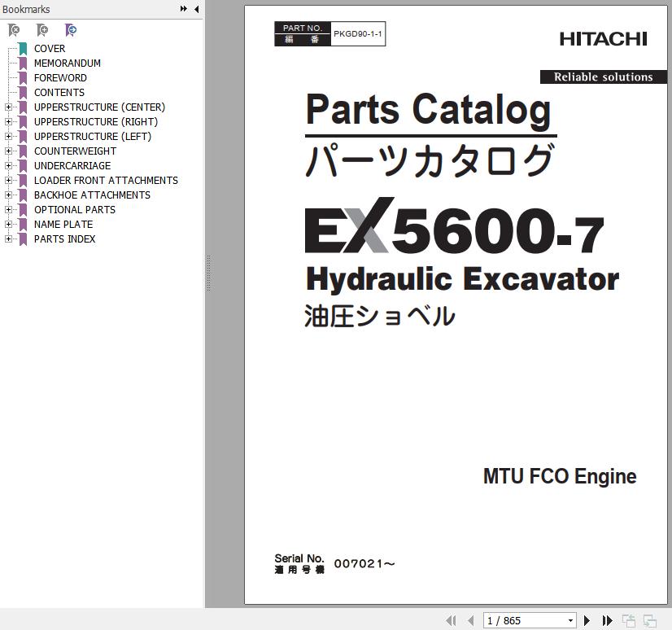This screenshot has height=630, width=672.
Task: Open the FOREWORD bookmark
Action: [x=60, y=77]
